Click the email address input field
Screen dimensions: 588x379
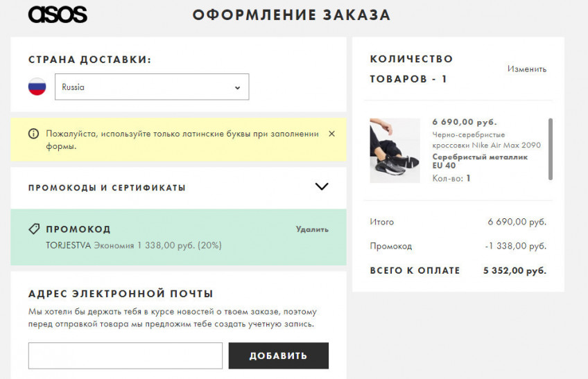click(126, 355)
